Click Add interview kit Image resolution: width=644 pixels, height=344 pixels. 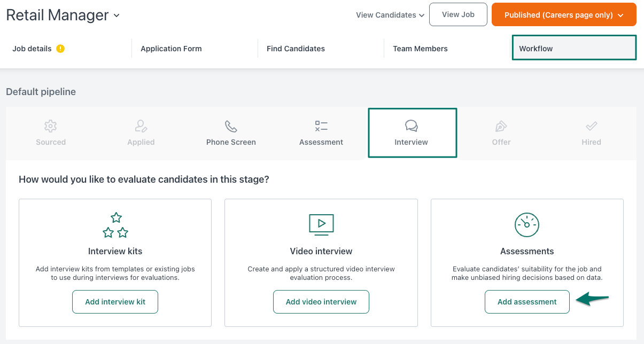tap(115, 301)
